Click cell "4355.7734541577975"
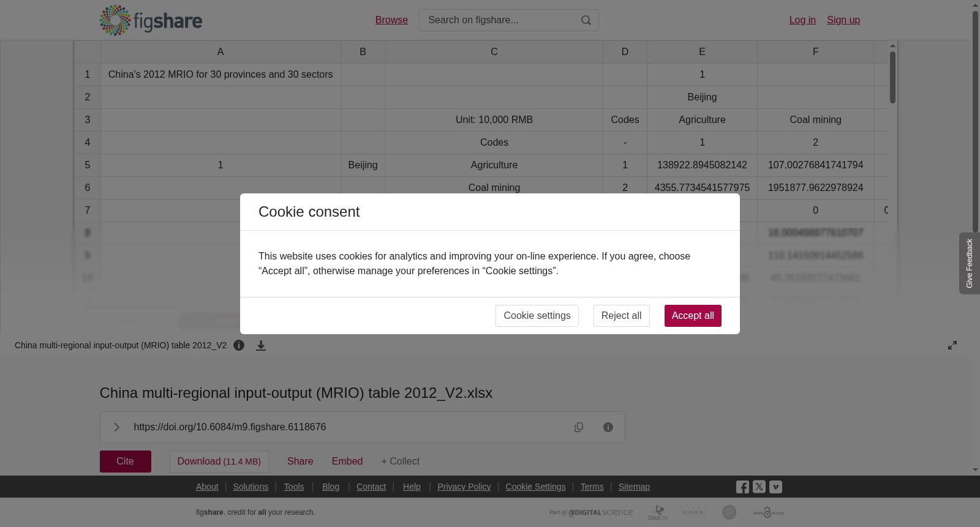 click(x=702, y=188)
